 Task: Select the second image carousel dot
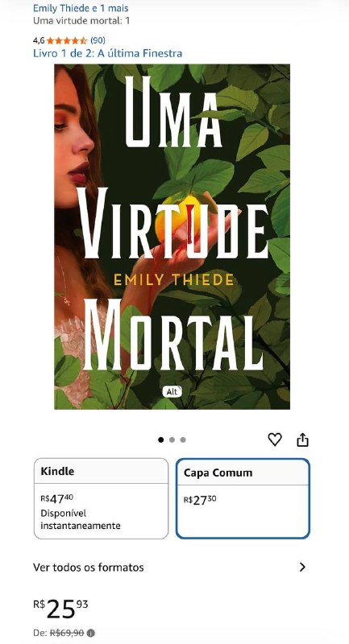(x=172, y=440)
